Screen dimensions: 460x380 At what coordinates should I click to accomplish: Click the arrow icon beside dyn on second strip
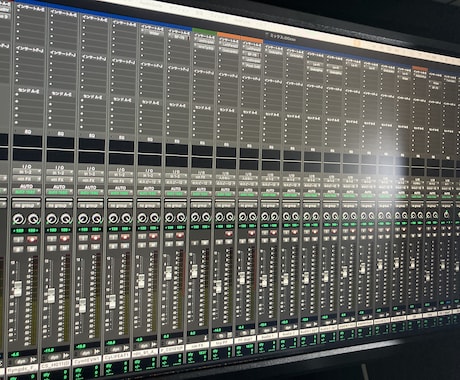pyautogui.click(x=66, y=355)
